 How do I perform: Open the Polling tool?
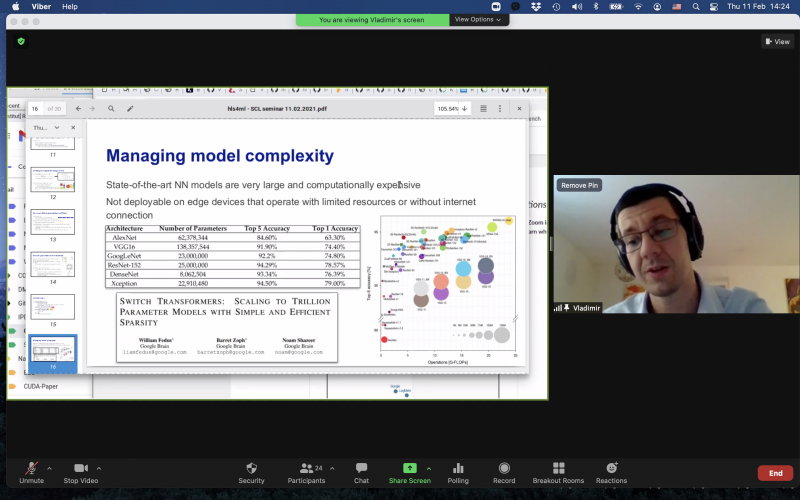pyautogui.click(x=458, y=472)
